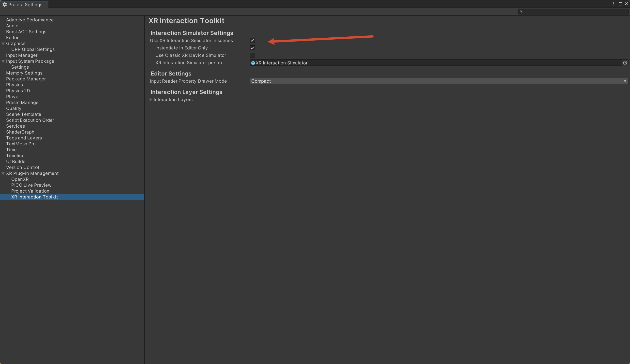Select Preset Manager
The height and width of the screenshot is (364, 630).
click(x=23, y=103)
